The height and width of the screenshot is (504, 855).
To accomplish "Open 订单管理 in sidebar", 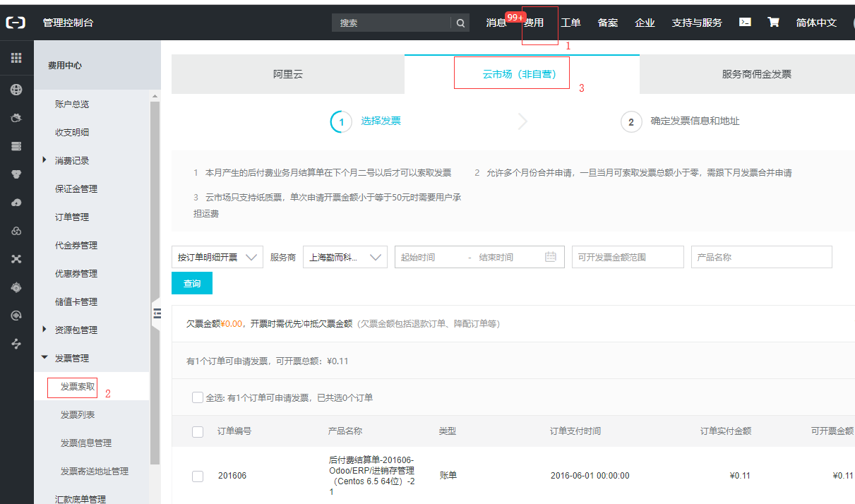I will click(x=72, y=217).
